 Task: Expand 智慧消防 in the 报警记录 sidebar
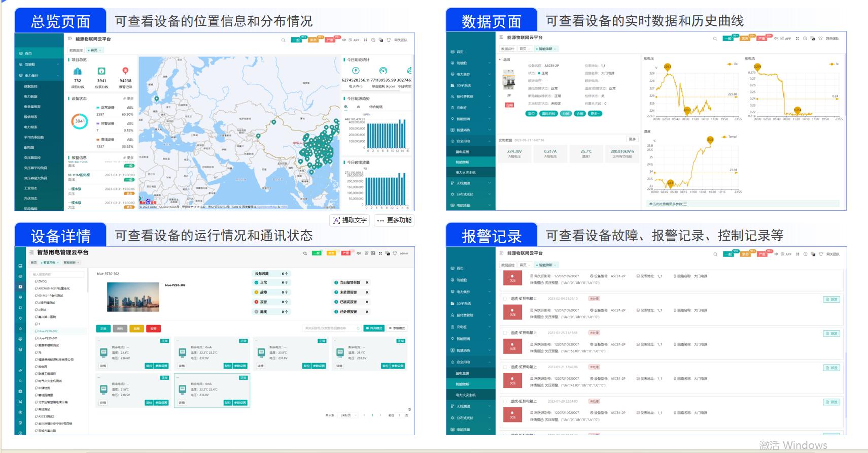coord(470,350)
